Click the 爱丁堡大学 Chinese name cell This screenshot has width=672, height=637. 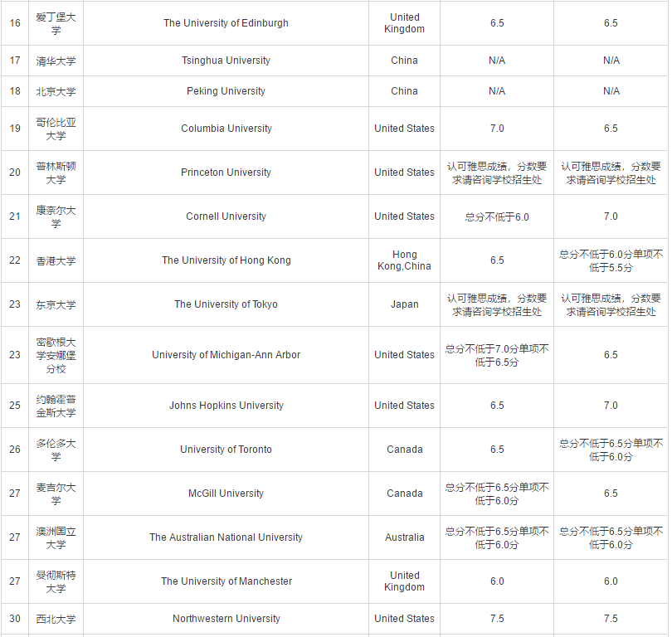pos(55,23)
